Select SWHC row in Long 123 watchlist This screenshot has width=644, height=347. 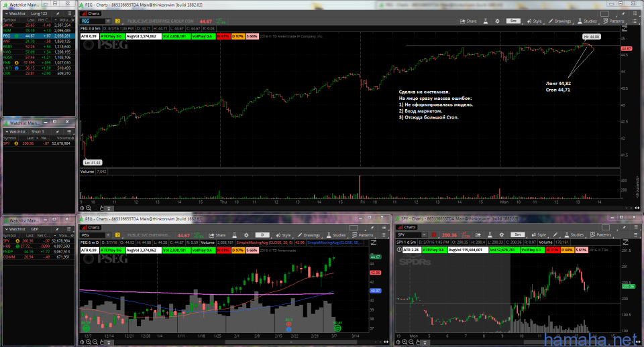pyautogui.click(x=39, y=25)
